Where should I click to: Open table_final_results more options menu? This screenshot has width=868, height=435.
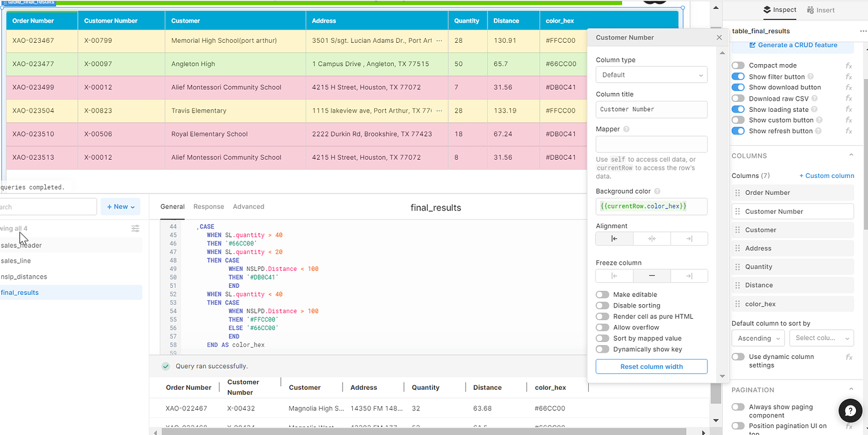pyautogui.click(x=863, y=31)
